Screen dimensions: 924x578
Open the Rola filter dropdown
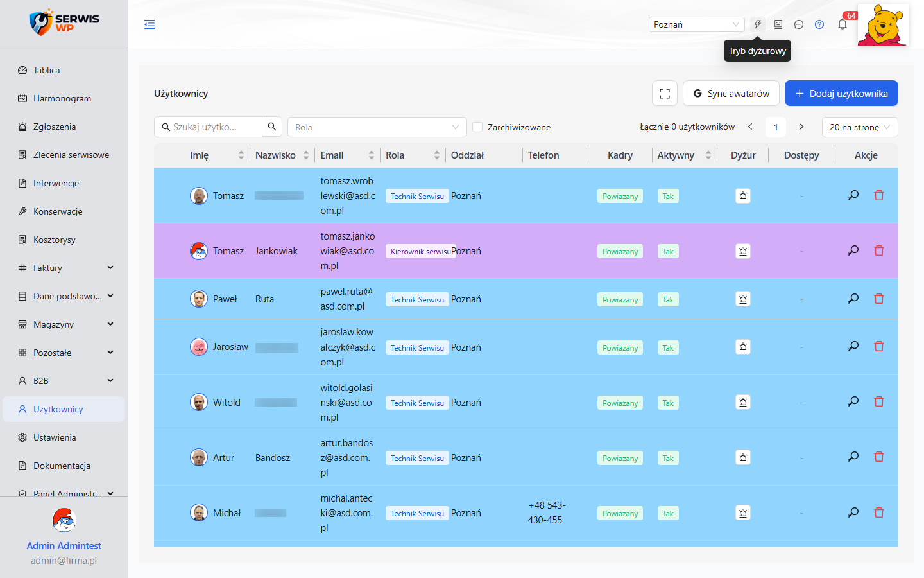[377, 127]
